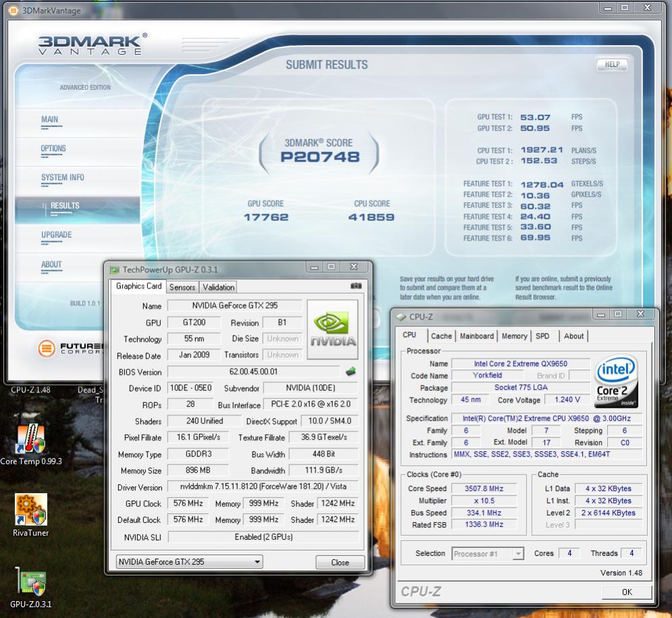Click the Bus Speed value 334.1 MHz
Screen dimensions: 672x618
[x=484, y=513]
